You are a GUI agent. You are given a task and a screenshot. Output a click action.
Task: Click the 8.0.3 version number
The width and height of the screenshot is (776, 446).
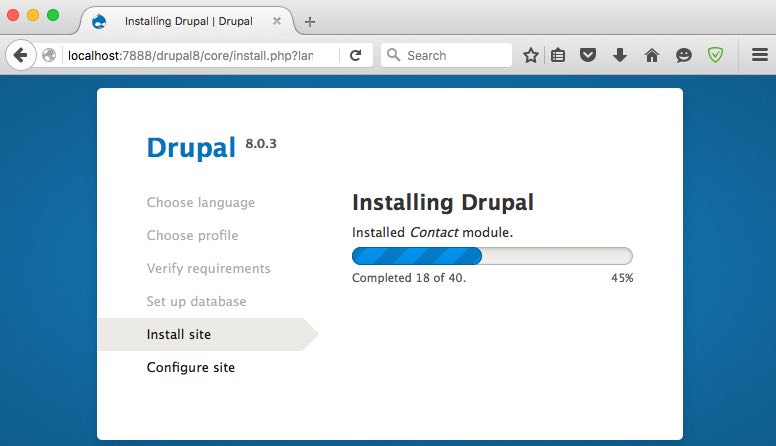click(x=261, y=144)
